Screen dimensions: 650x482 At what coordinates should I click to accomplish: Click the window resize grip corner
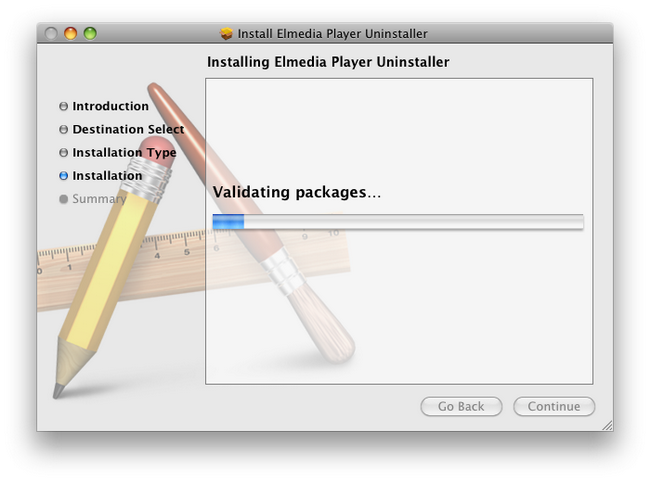pyautogui.click(x=607, y=425)
